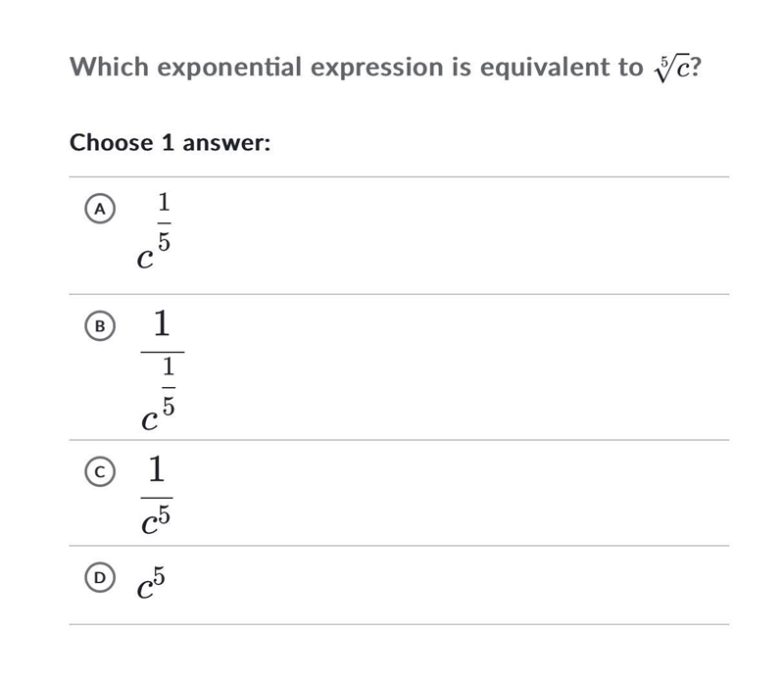The image size is (784, 681).
Task: Select radio button B
Action: (100, 326)
